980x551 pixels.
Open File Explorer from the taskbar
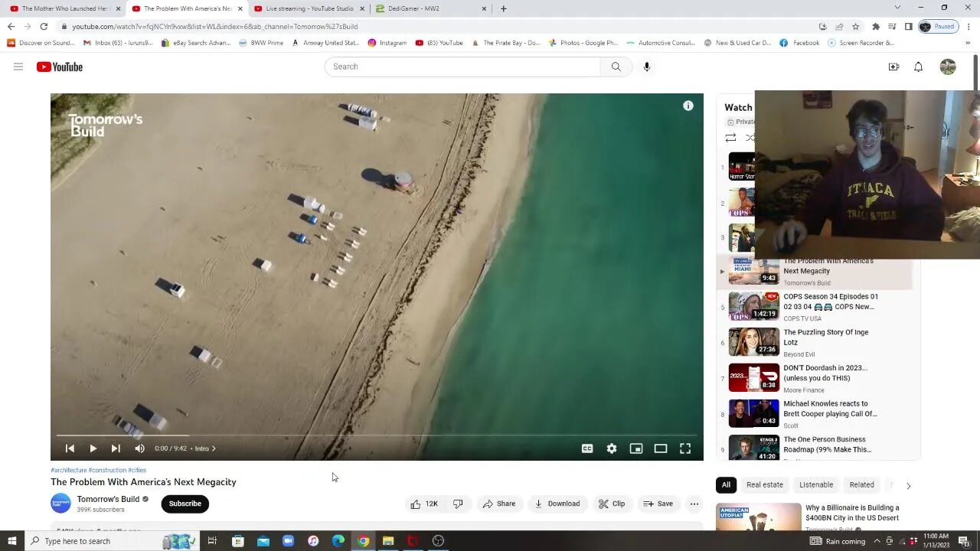388,541
